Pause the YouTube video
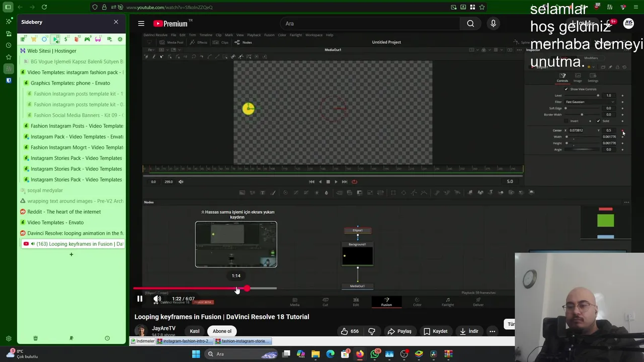Screen dimensions: 644x362 140,299
